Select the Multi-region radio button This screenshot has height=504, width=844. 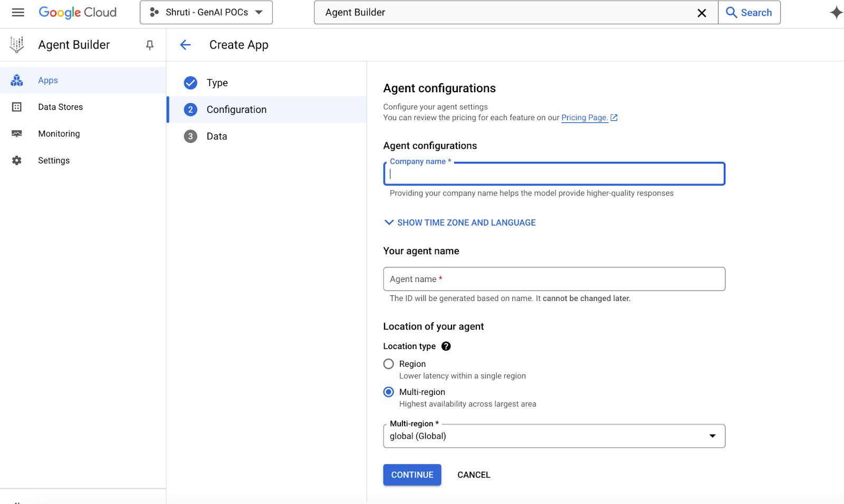389,392
